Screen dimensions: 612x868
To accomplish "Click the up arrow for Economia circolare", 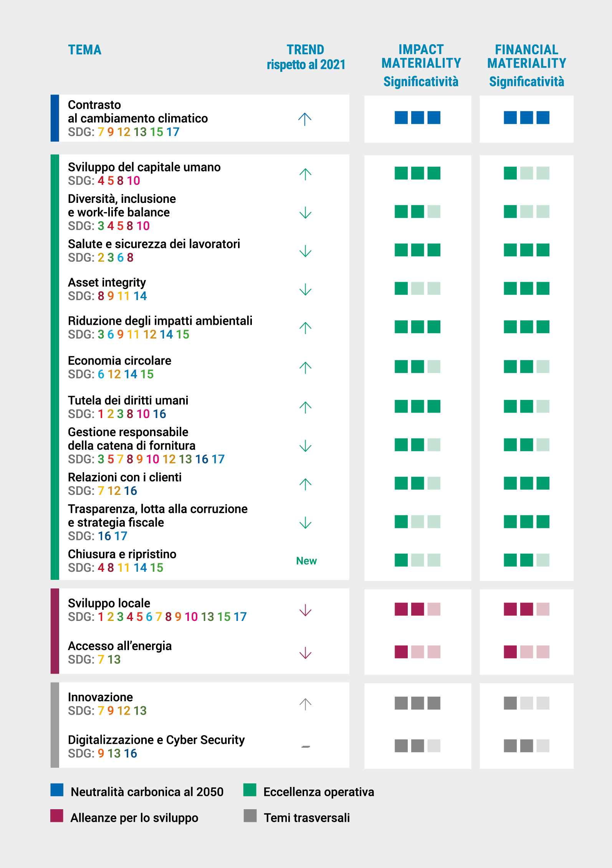I will (x=305, y=368).
